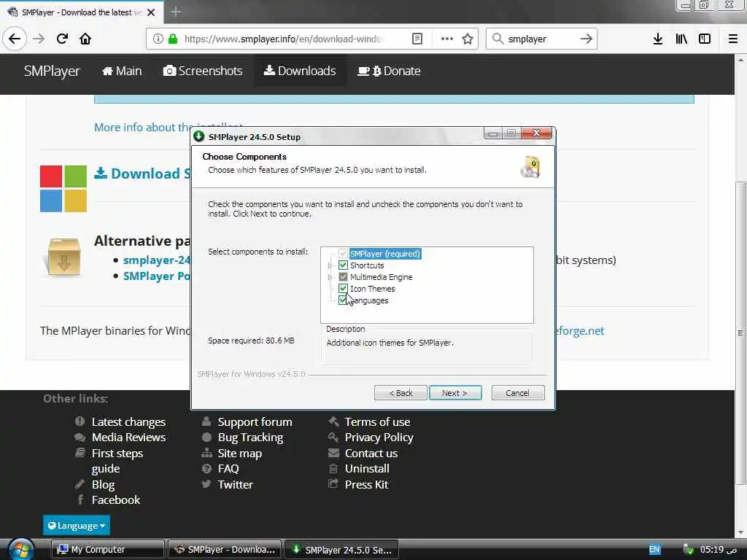The height and width of the screenshot is (560, 747).
Task: Switch to My Computer taskbar button
Action: [108, 550]
